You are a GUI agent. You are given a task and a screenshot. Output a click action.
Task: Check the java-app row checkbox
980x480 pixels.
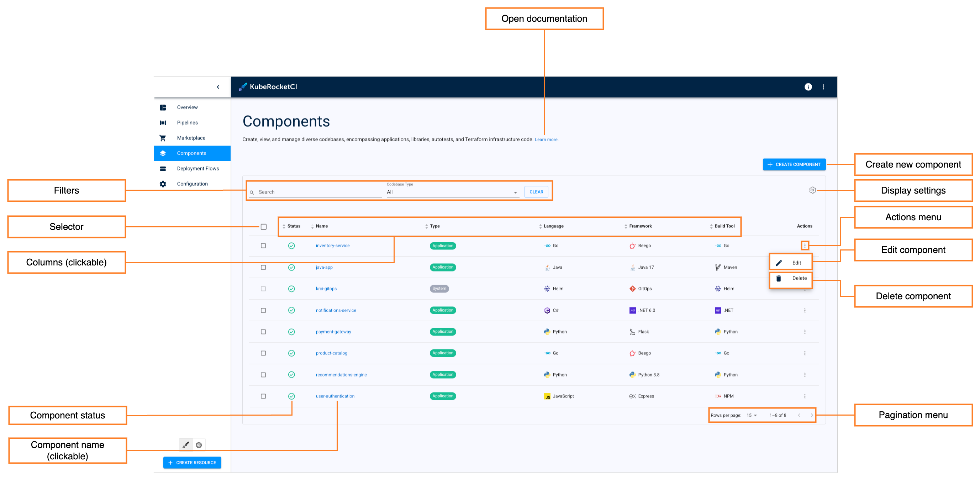point(263,267)
